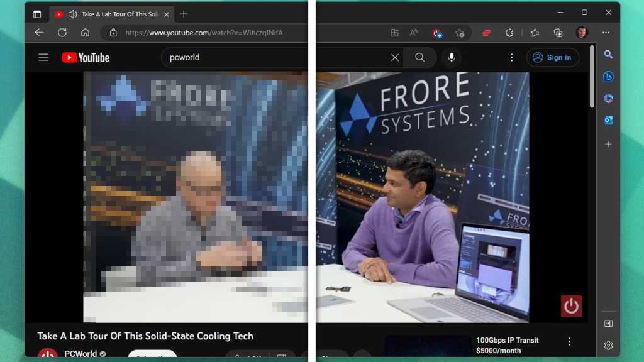Go back to the previous page
The height and width of the screenshot is (362, 644).
(x=39, y=33)
